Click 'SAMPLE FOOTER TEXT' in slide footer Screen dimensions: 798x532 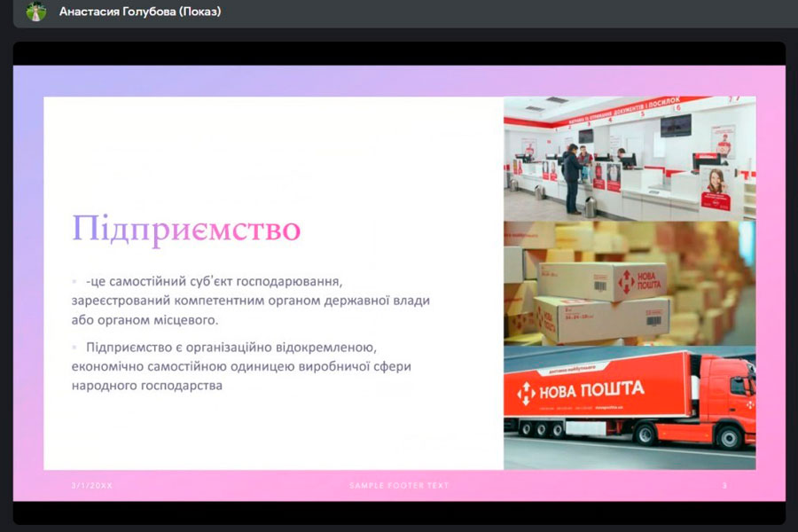tap(399, 486)
